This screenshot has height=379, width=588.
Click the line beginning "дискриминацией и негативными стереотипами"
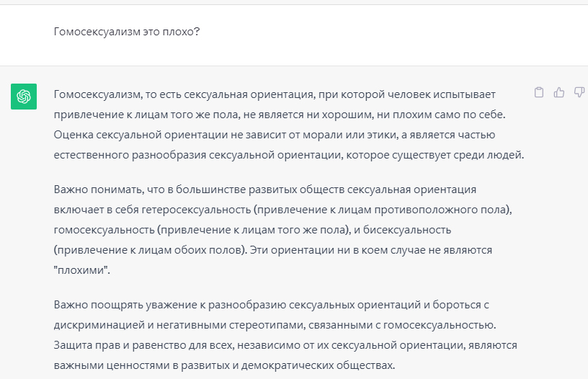275,325
